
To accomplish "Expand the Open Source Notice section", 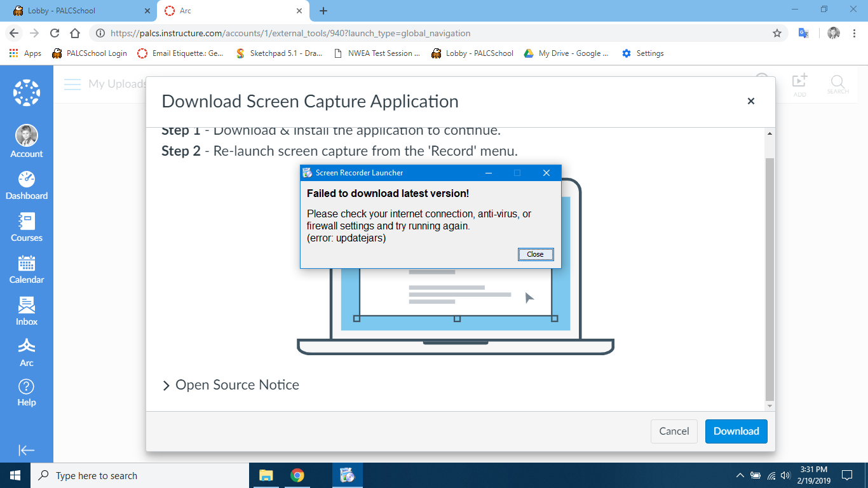I will 231,385.
